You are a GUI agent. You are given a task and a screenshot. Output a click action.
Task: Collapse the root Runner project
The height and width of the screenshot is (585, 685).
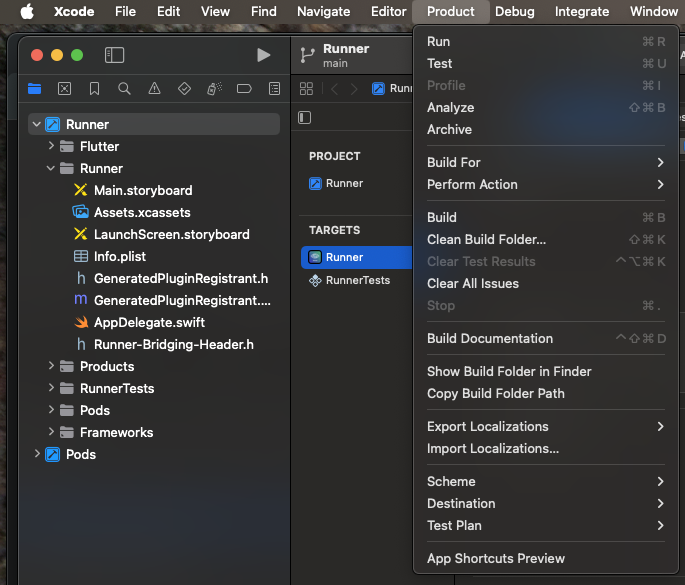(x=37, y=125)
